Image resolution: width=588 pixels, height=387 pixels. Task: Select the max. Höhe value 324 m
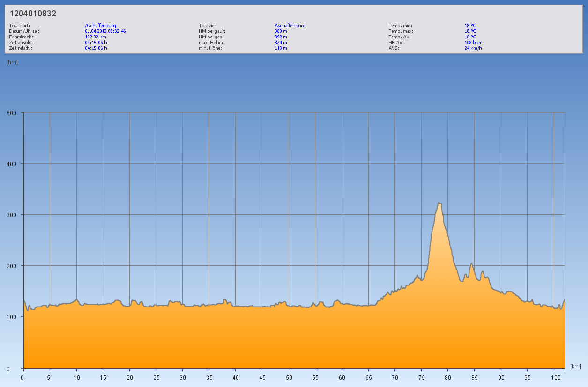point(281,43)
